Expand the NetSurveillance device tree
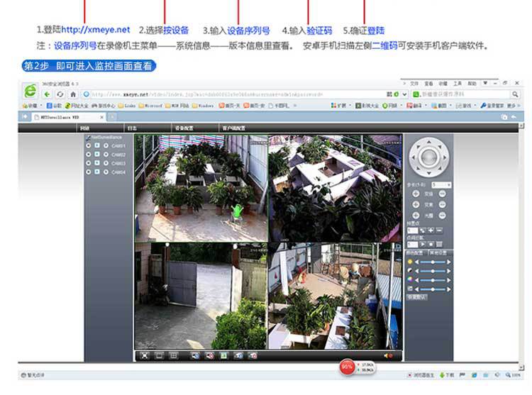532x395 pixels. click(x=88, y=137)
